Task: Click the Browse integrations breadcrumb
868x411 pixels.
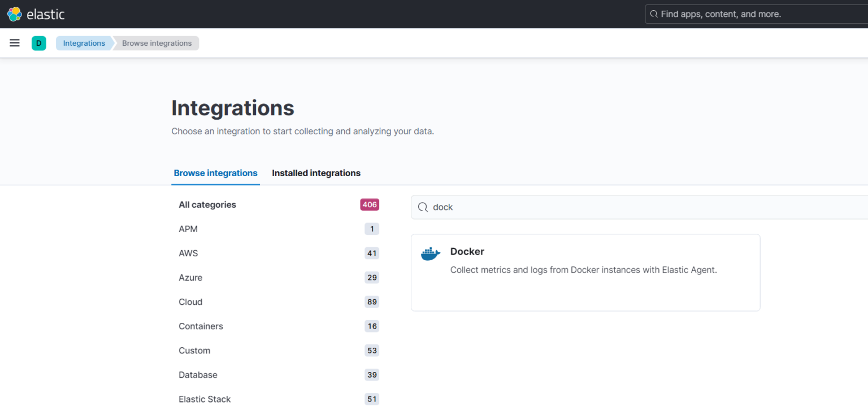Action: click(x=157, y=42)
